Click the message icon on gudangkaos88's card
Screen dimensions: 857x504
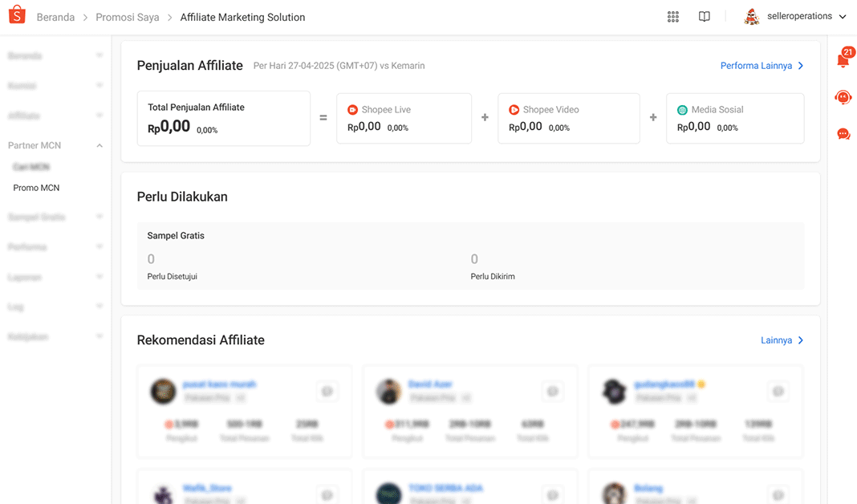[x=778, y=392]
